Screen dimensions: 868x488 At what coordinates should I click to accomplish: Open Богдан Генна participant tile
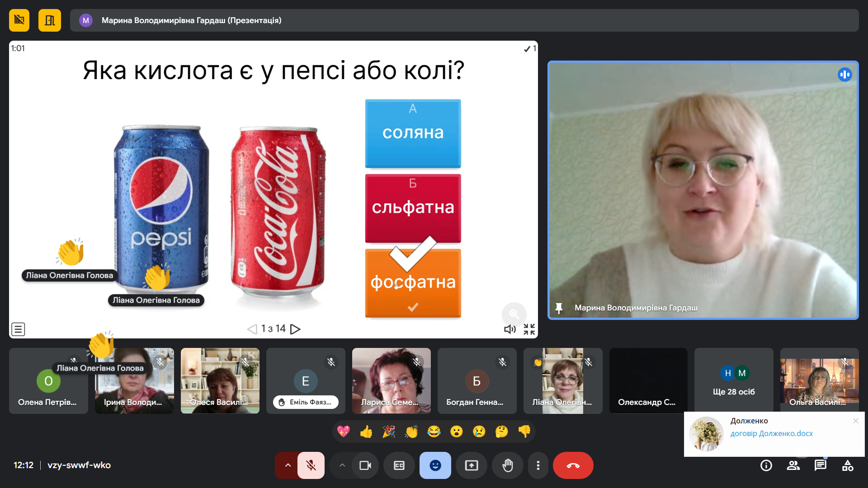coord(477,381)
